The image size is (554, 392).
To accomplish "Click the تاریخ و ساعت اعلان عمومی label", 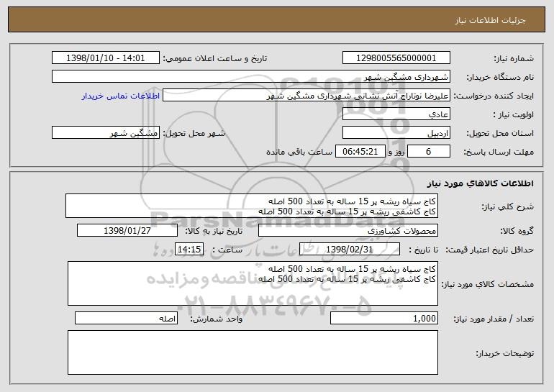I will coord(215,58).
